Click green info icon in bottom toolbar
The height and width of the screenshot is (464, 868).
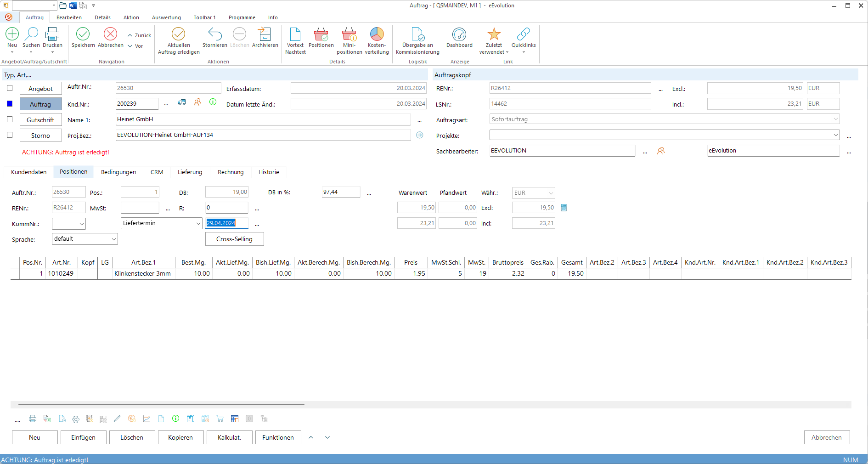(x=175, y=419)
